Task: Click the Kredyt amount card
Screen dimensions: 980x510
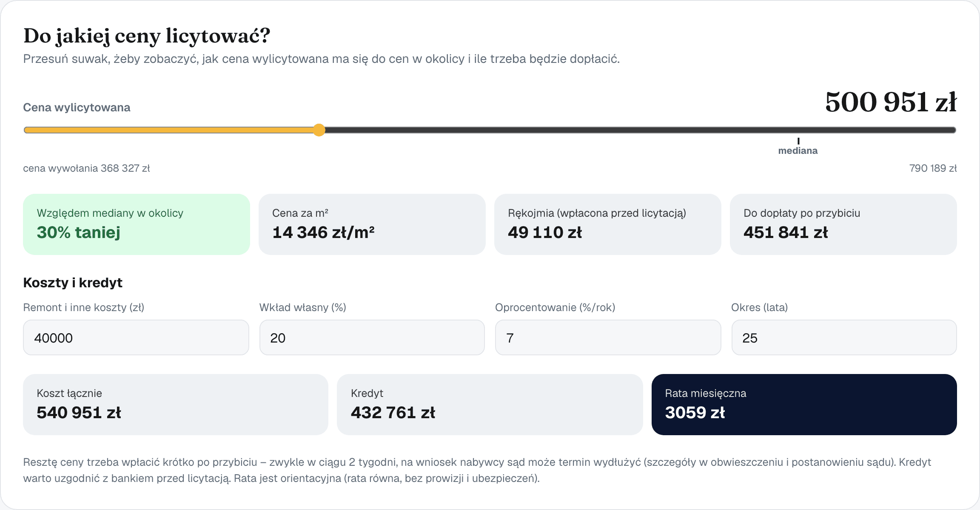Action: pos(490,405)
